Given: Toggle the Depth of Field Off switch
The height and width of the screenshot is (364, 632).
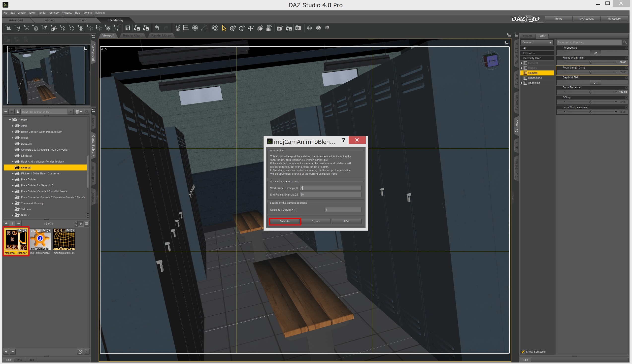Looking at the screenshot, I should tap(595, 82).
